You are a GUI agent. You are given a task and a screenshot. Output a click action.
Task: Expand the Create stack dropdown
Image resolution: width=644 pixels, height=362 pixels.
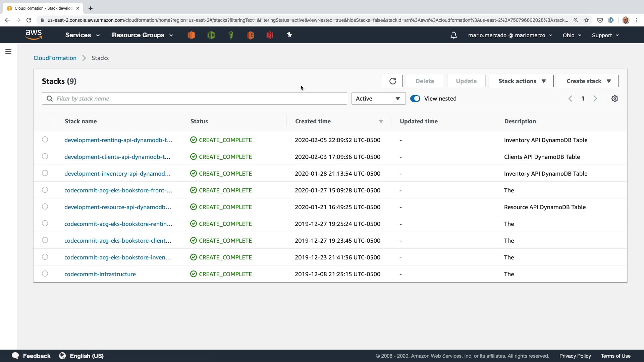point(588,81)
